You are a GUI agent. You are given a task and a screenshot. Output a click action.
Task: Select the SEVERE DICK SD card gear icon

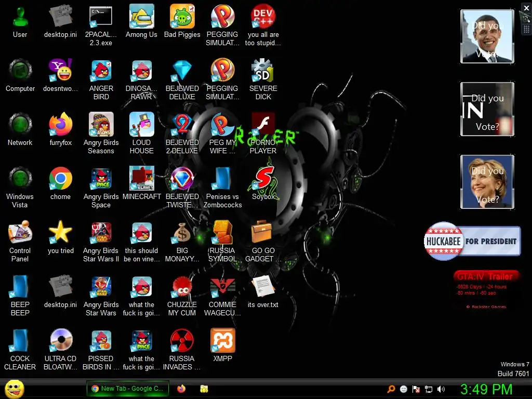coord(263,79)
